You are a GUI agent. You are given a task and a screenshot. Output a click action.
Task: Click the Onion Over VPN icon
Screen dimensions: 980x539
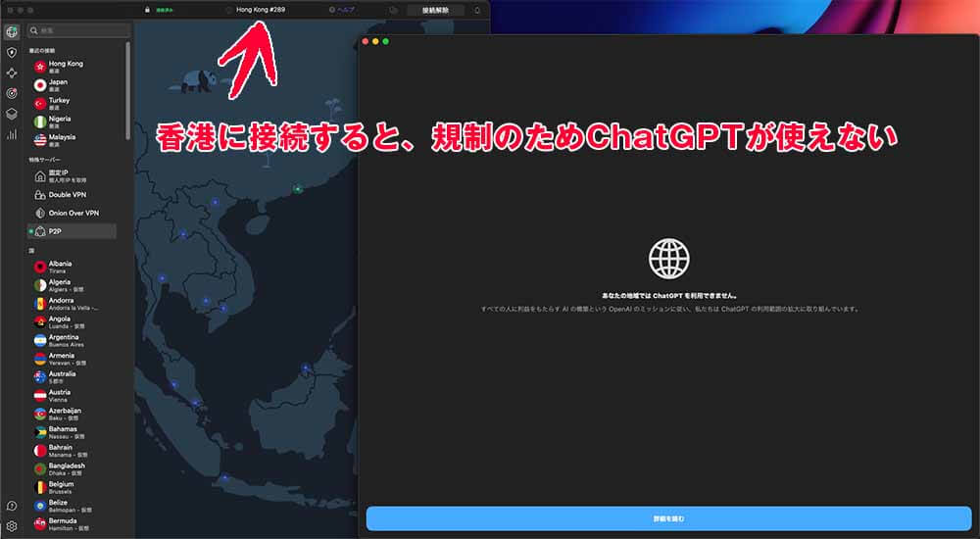[40, 214]
